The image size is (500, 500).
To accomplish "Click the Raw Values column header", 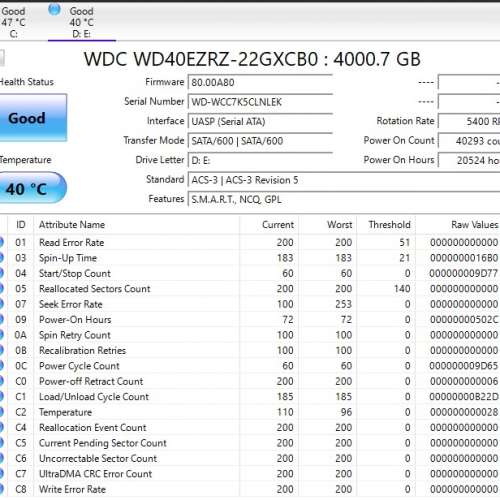I will coord(458,225).
